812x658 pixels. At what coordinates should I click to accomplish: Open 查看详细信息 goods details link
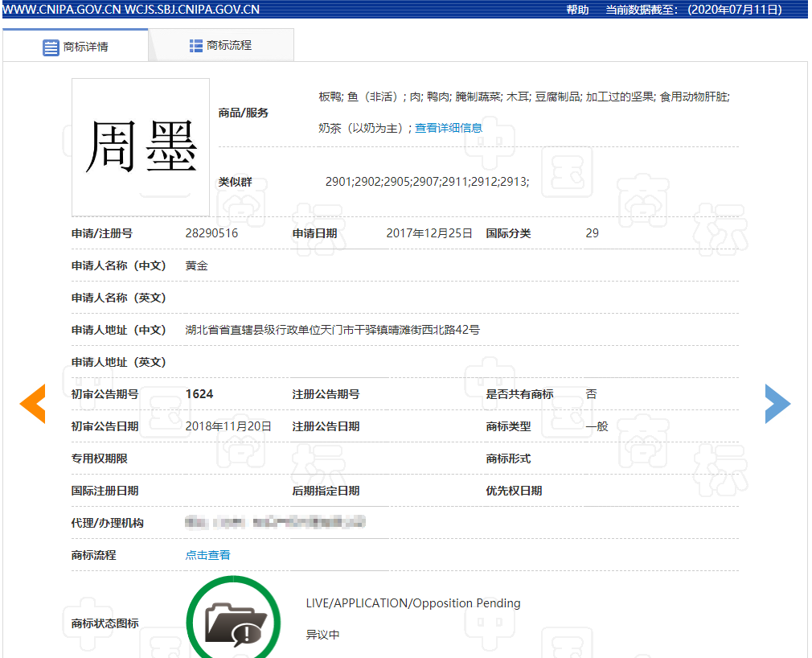tap(449, 128)
